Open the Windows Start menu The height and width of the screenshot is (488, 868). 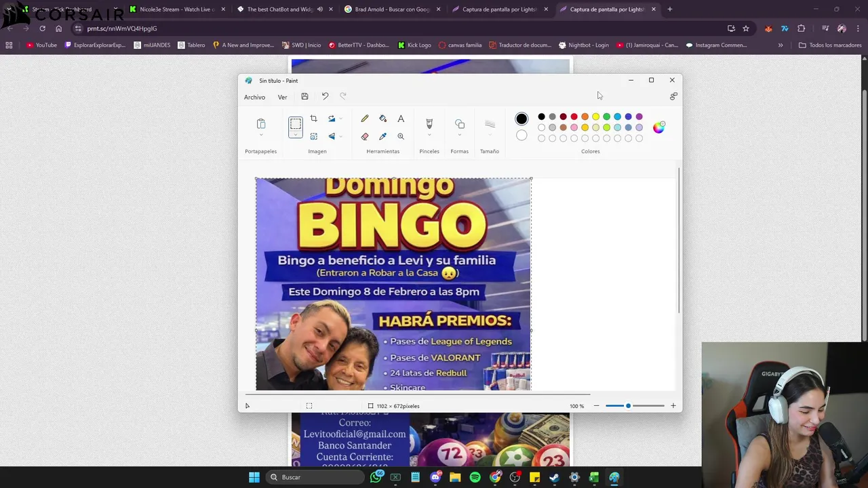coord(254,477)
